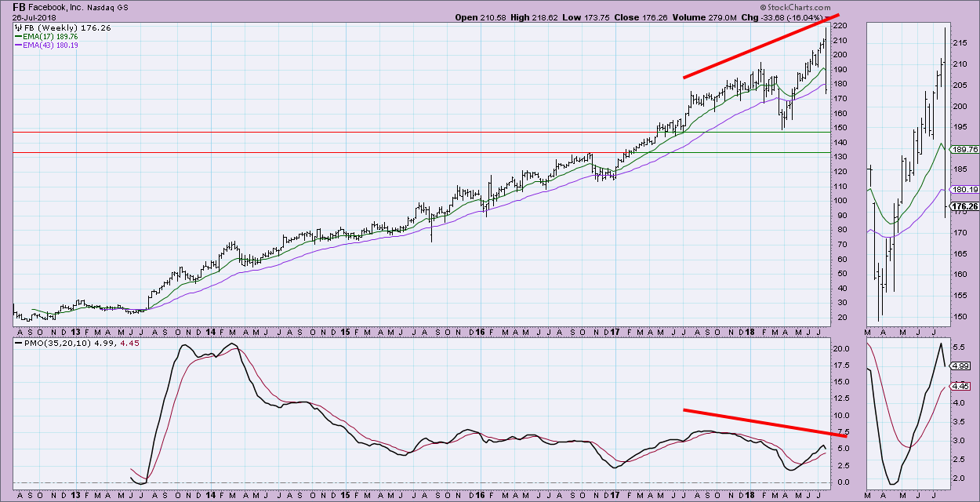The height and width of the screenshot is (502, 980).
Task: Click the OHLC bar icon beside FB (Weekly)
Action: tap(18, 27)
